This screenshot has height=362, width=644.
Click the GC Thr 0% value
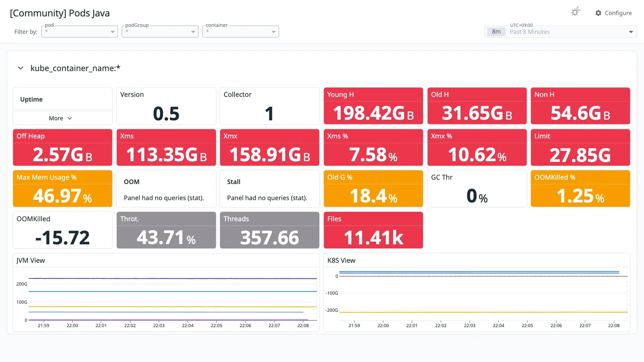[477, 196]
